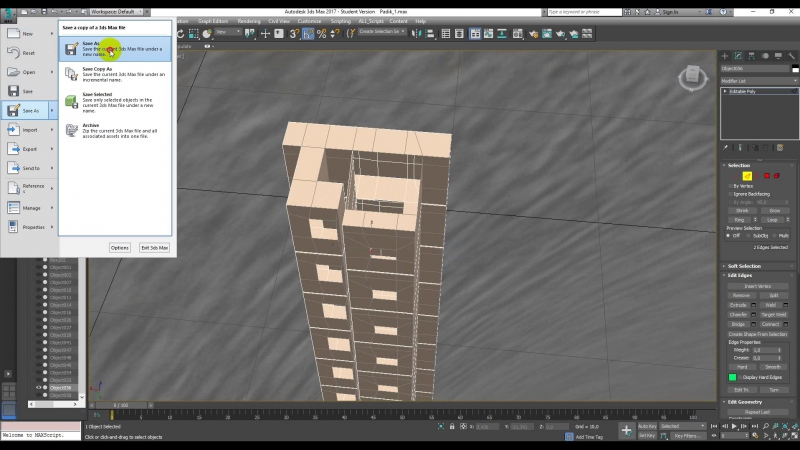Image resolution: width=800 pixels, height=450 pixels.
Task: Click Use Pivot Point Center icon
Action: [249, 34]
